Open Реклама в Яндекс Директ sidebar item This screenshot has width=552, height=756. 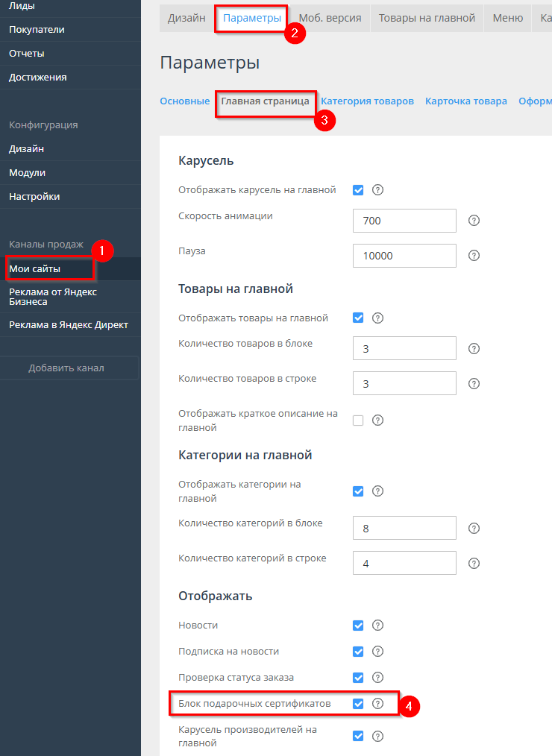69,325
